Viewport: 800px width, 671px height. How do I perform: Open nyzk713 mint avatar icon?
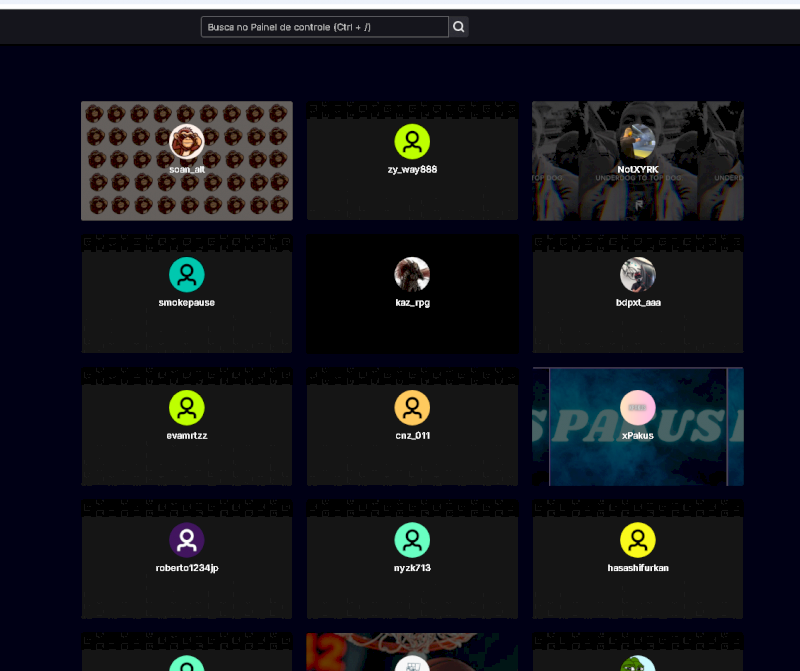point(412,540)
